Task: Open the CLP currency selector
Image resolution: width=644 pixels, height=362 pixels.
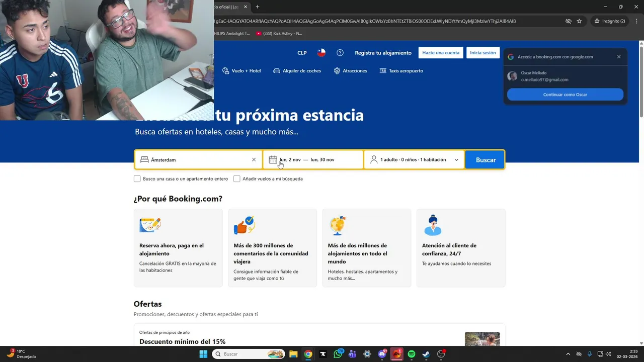Action: (x=302, y=53)
